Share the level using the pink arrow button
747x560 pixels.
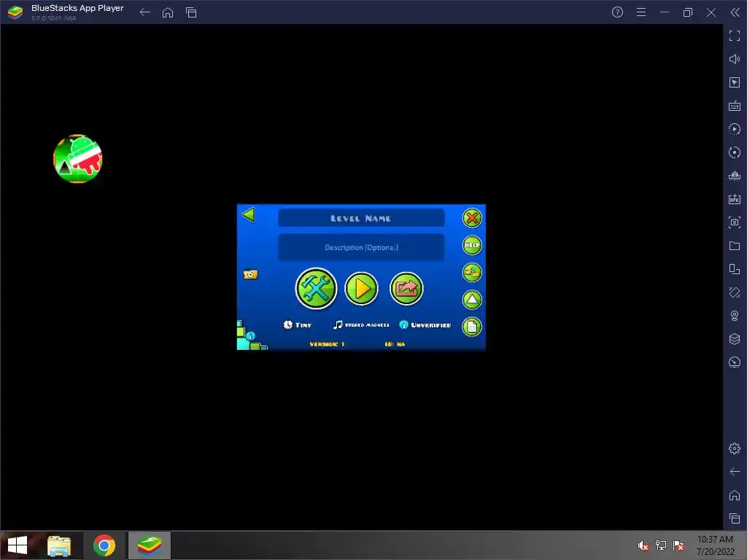point(406,289)
